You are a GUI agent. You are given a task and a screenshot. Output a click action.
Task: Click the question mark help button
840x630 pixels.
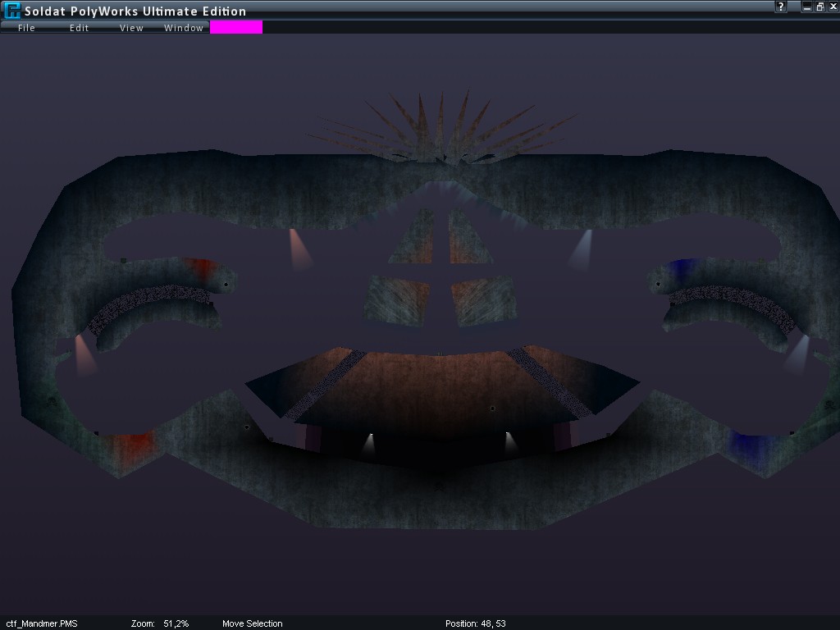[782, 7]
